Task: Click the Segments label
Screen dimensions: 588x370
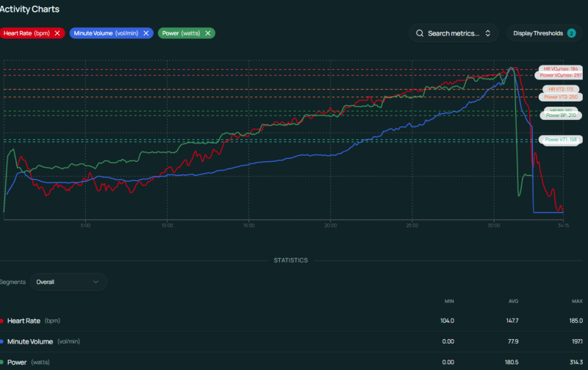Action: [x=12, y=282]
